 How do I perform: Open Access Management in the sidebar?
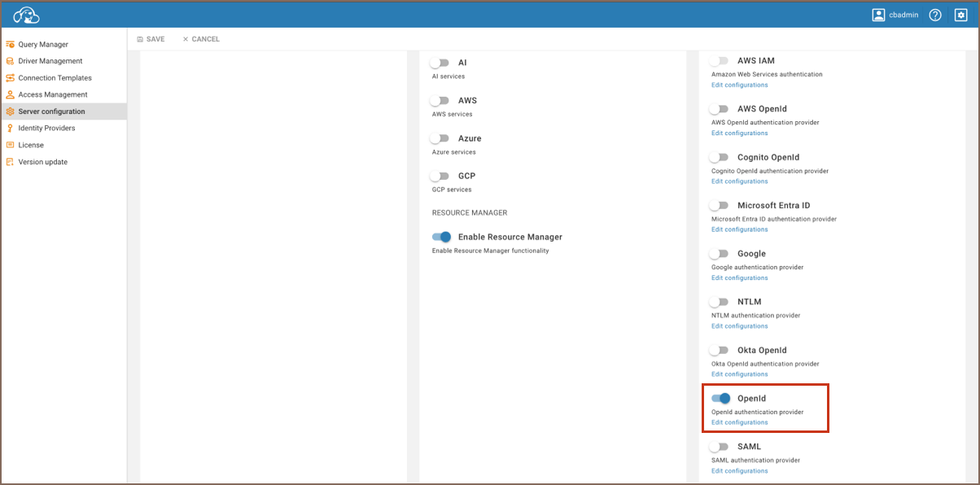click(52, 94)
